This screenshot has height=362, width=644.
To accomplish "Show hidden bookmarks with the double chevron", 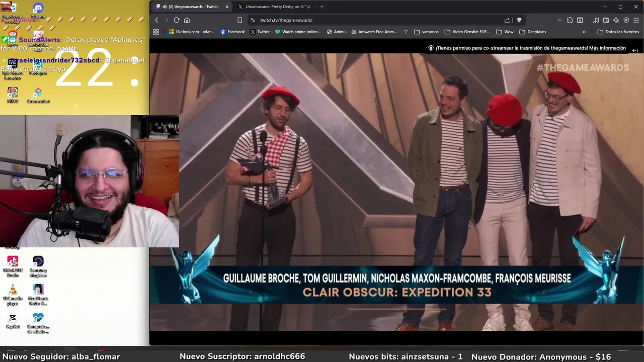I will 584,32.
